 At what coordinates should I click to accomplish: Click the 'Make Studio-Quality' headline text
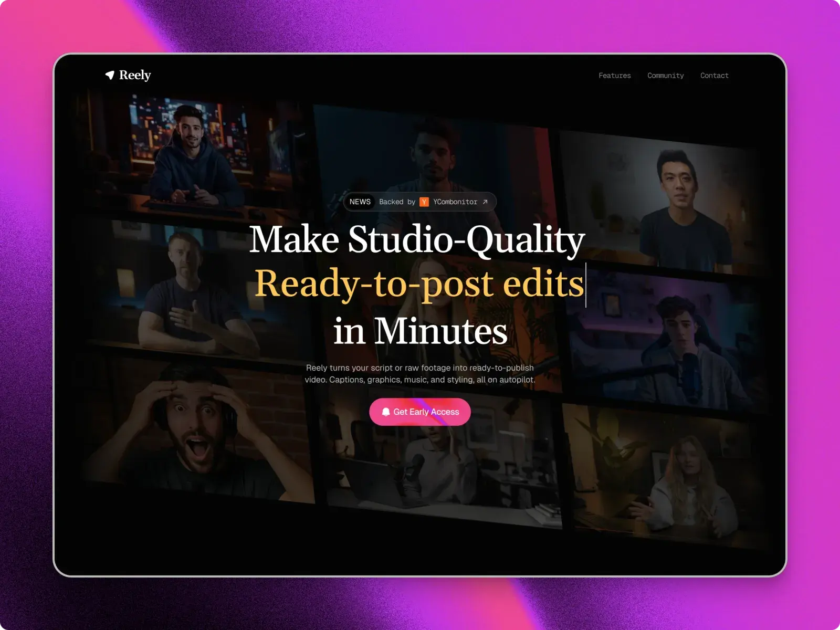[417, 240]
